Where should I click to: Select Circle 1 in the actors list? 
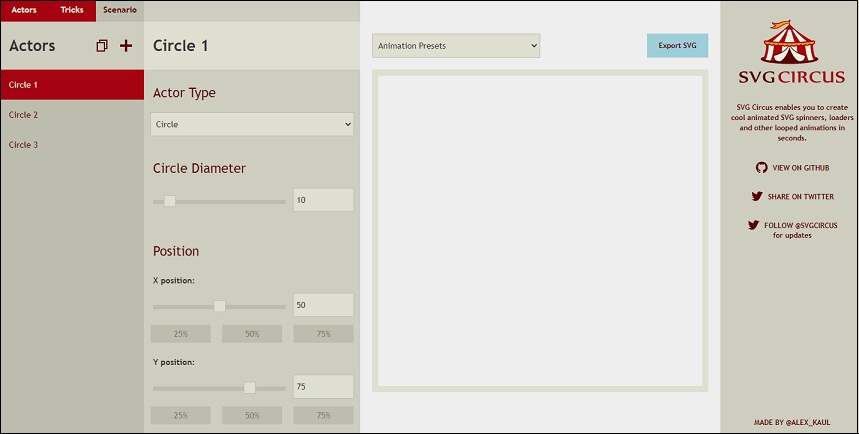click(72, 85)
